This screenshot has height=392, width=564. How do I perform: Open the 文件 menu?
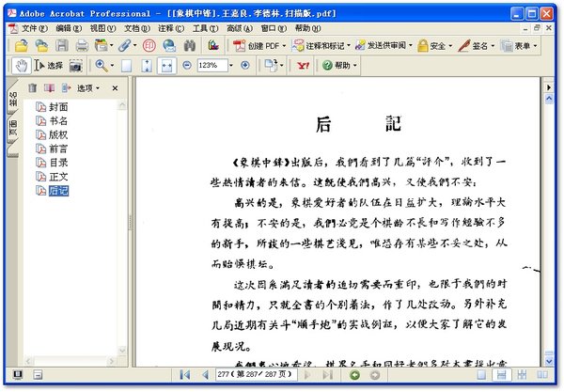tap(33, 28)
